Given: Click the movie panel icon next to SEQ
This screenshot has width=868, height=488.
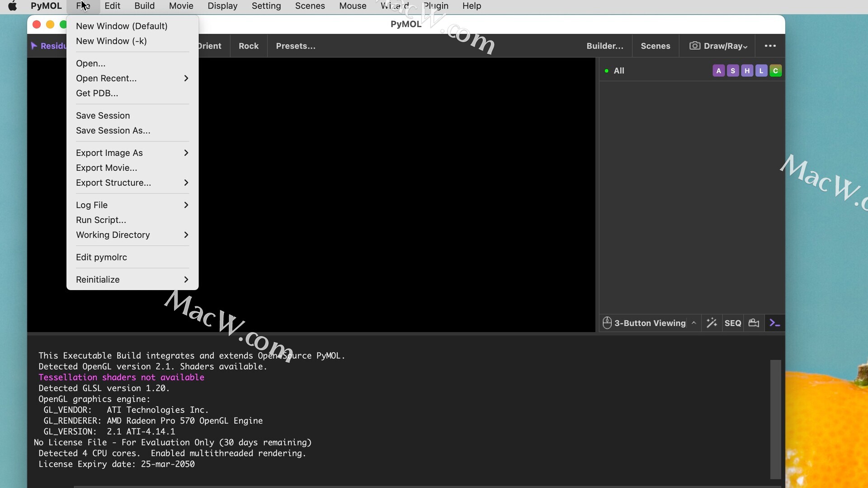Looking at the screenshot, I should (x=754, y=323).
